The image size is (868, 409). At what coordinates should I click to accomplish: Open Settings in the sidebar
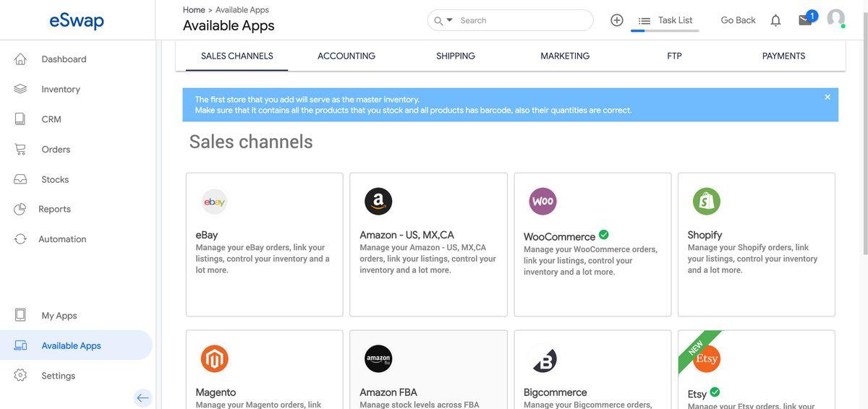click(x=59, y=376)
